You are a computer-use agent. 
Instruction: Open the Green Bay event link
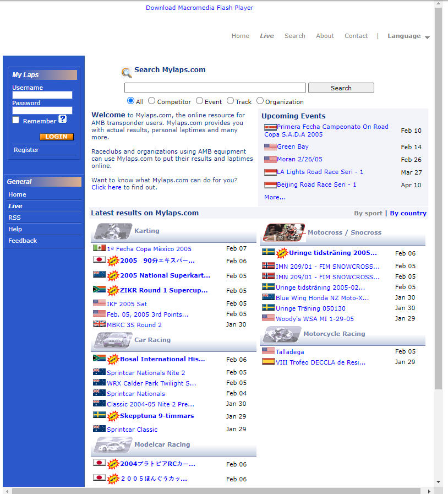click(292, 147)
